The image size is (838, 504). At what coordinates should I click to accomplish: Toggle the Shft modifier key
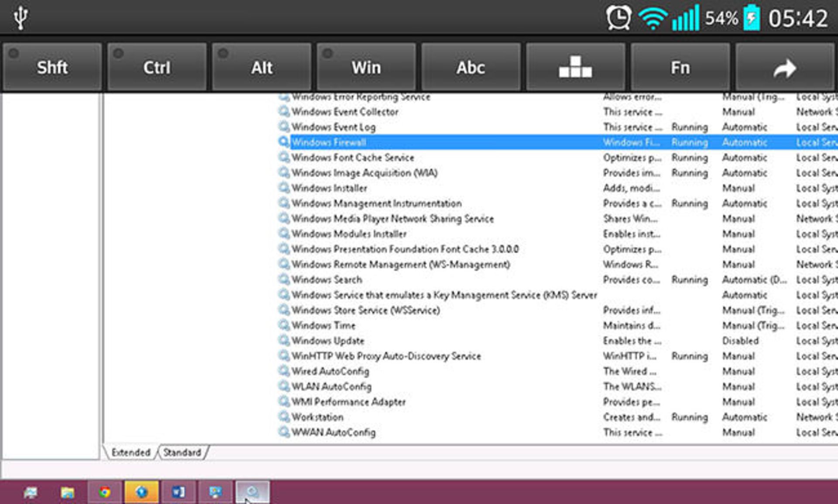click(52, 67)
